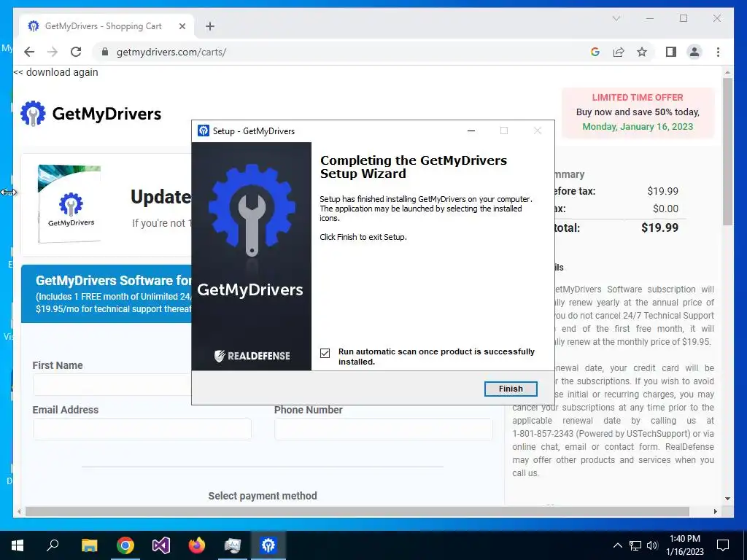Click the GetMyDrivers logo on page
Viewport: 747px width, 560px height.
click(91, 114)
